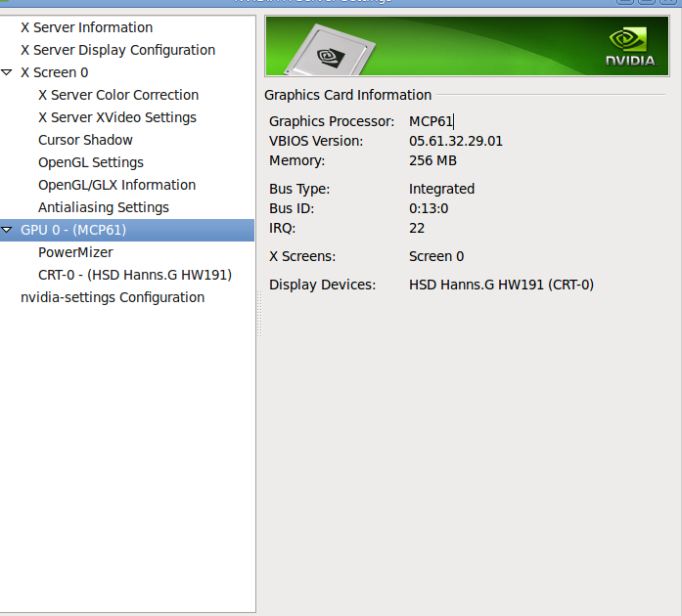Click the Memory: label
Screen dimensions: 682x616
point(296,161)
